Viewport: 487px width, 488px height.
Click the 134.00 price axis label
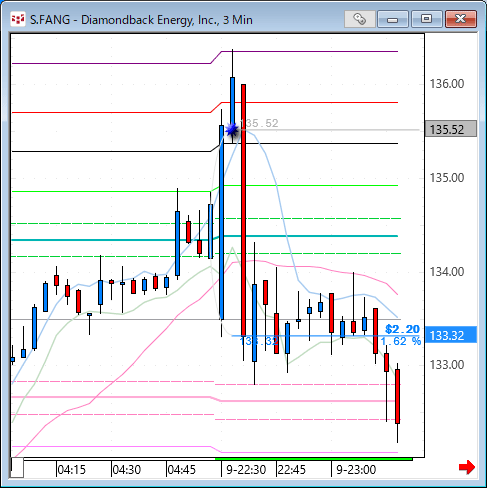447,272
